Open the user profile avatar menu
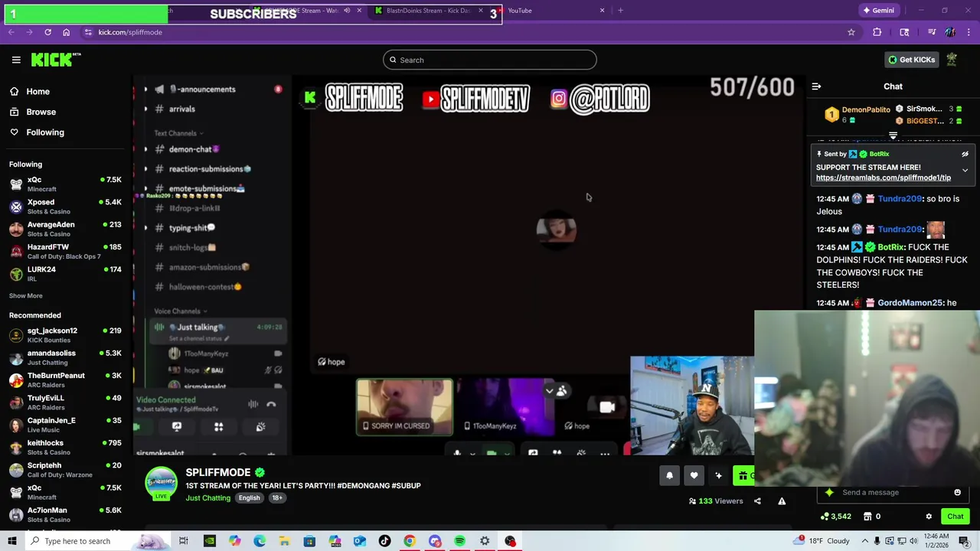Image resolution: width=980 pixels, height=551 pixels. coord(952,60)
